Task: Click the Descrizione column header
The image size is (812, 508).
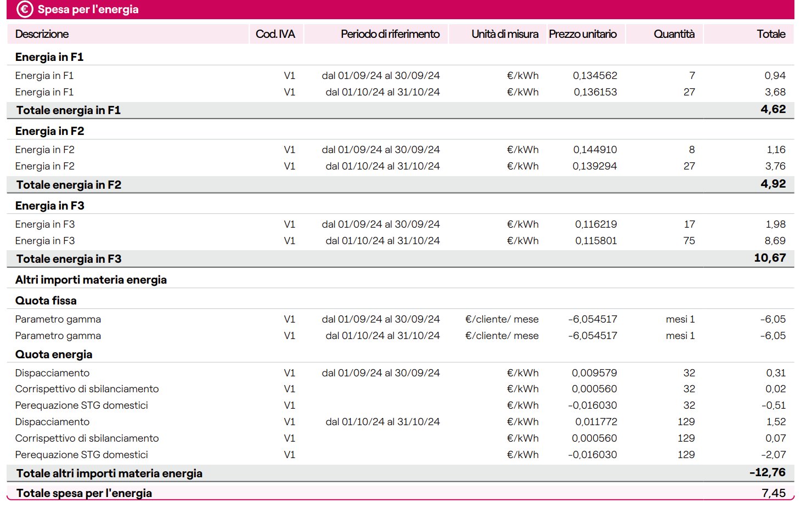Action: (42, 34)
